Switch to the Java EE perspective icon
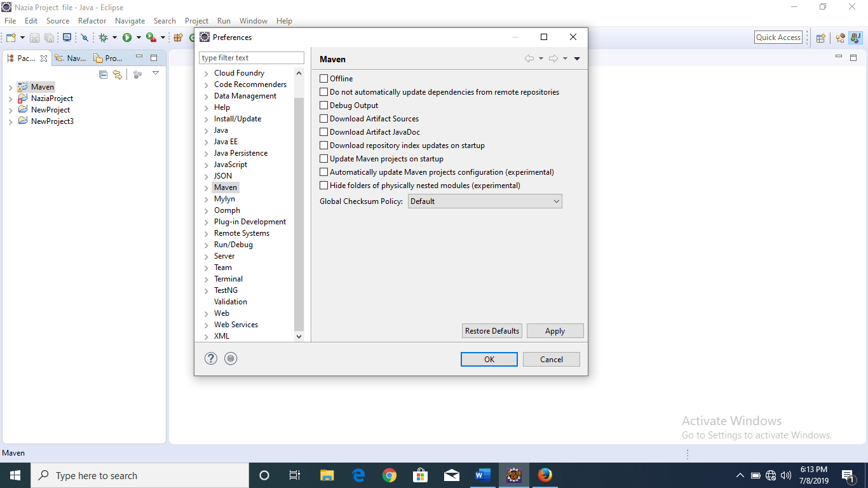The height and width of the screenshot is (488, 868). pos(841,38)
